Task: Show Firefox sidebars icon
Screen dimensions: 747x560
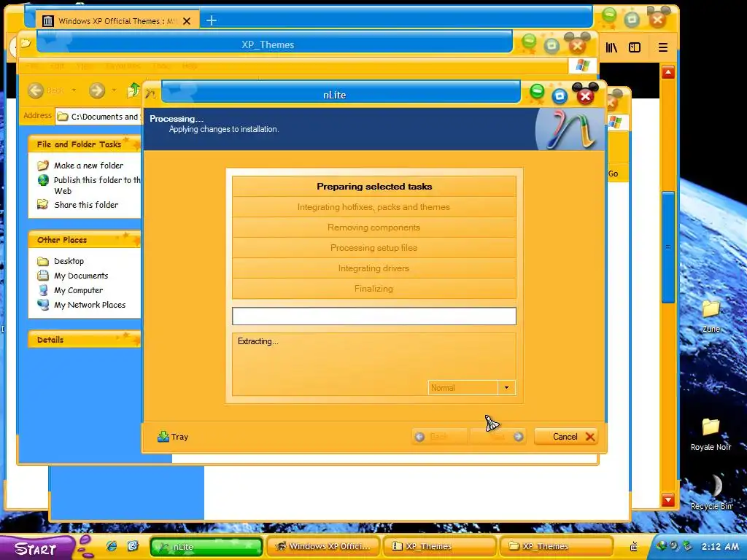Action: pos(635,47)
